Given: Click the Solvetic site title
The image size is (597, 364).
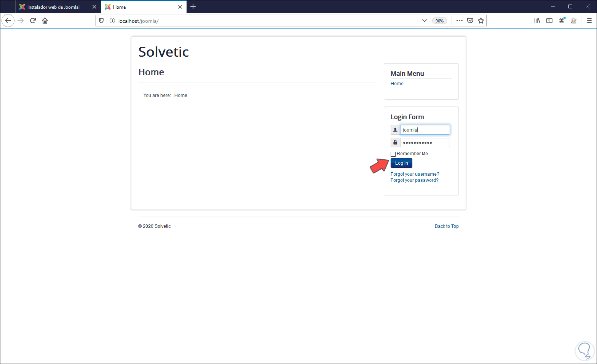Looking at the screenshot, I should coord(163,52).
